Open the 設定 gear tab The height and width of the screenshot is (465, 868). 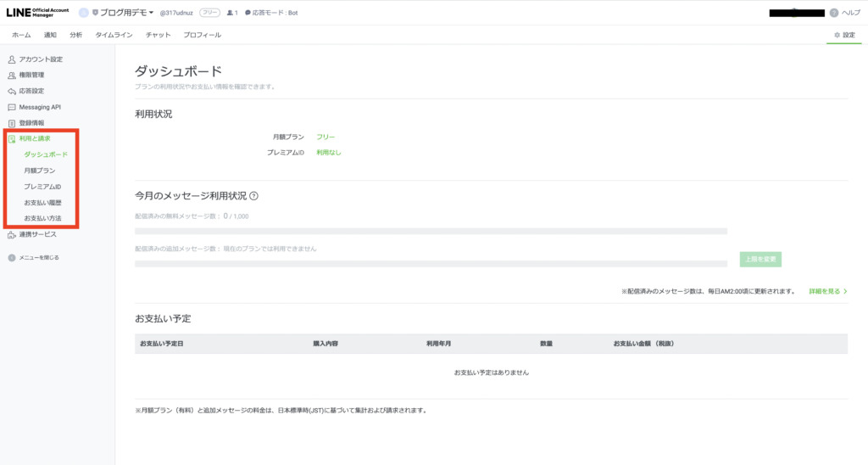pyautogui.click(x=844, y=35)
